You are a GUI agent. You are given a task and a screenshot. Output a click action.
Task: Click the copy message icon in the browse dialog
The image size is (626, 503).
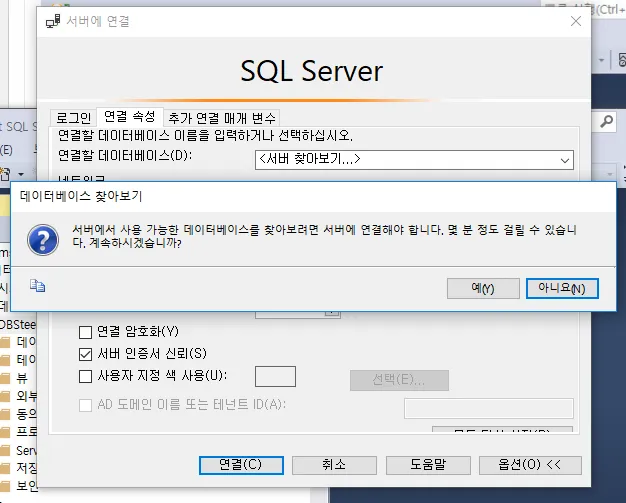(38, 286)
